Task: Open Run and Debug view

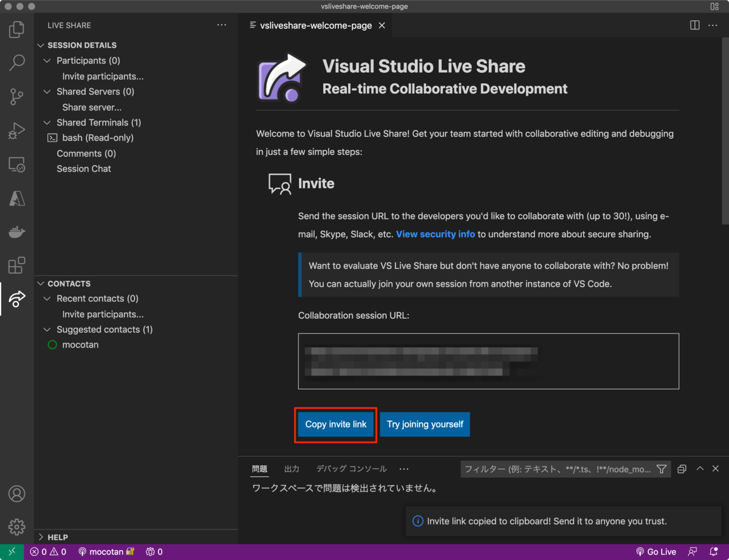Action: (x=16, y=130)
